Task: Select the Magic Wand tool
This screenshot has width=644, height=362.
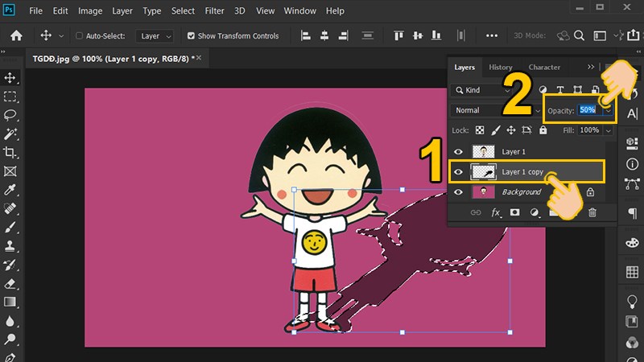Action: (10, 134)
